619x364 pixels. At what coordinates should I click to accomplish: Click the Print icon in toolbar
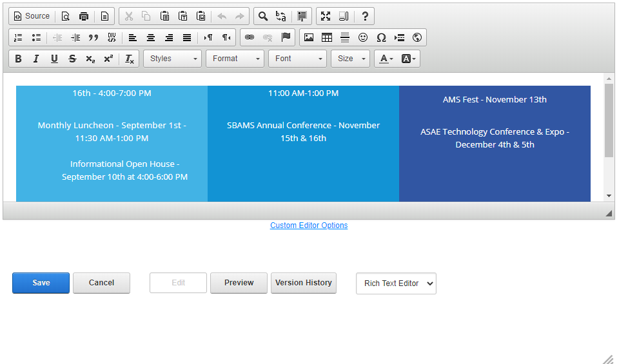pos(84,16)
